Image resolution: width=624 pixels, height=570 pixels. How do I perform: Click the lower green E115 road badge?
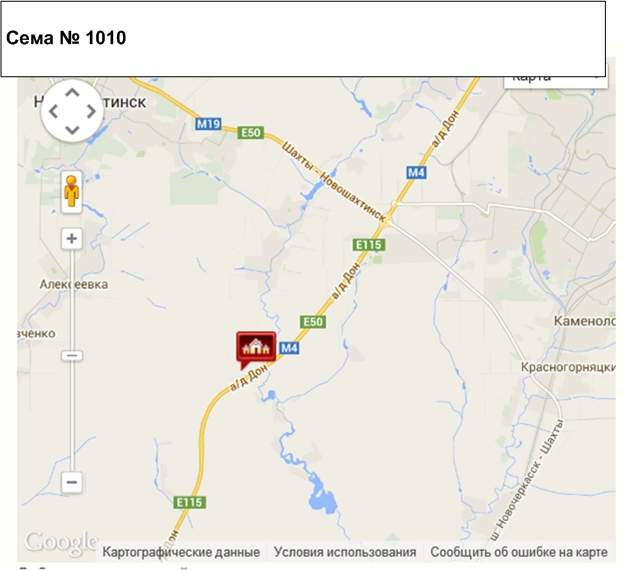(190, 502)
